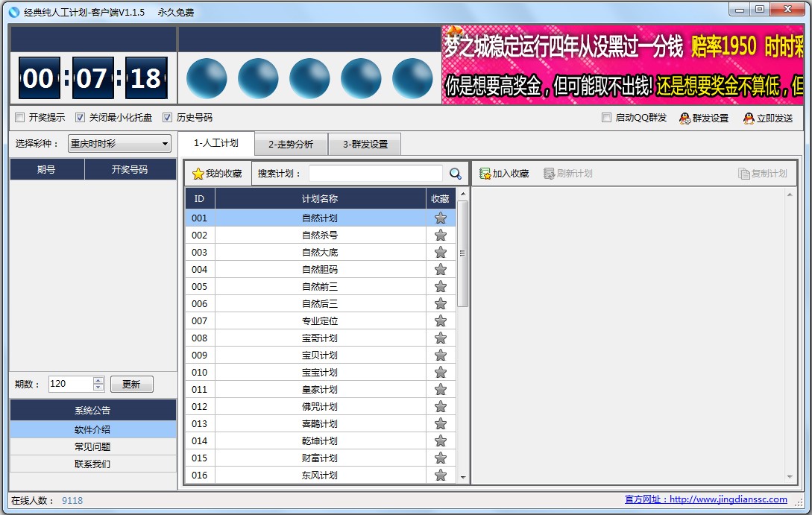812x515 pixels.
Task: Disable the 关闭最小化托盘 checkbox
Action: 81,117
